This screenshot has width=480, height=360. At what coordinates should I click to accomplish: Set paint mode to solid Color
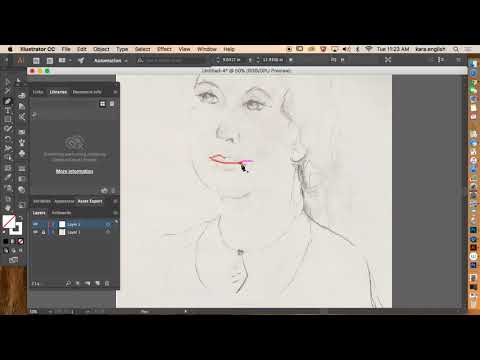click(6, 241)
